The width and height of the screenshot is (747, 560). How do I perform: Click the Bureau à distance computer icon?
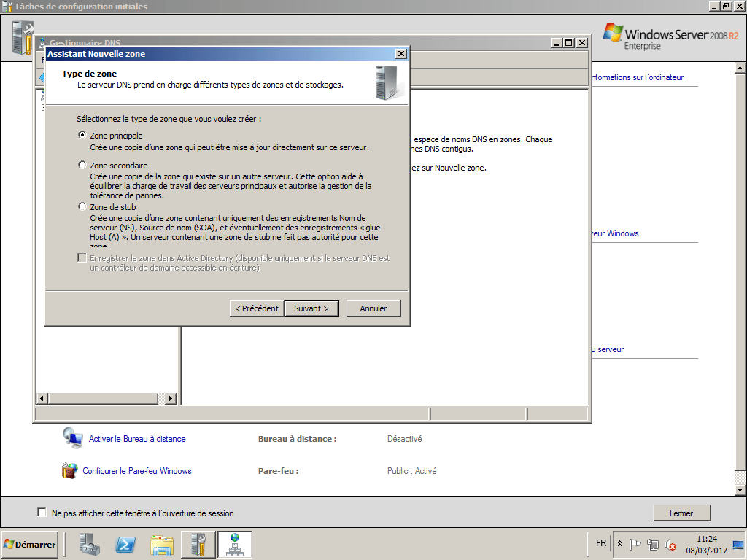click(73, 438)
